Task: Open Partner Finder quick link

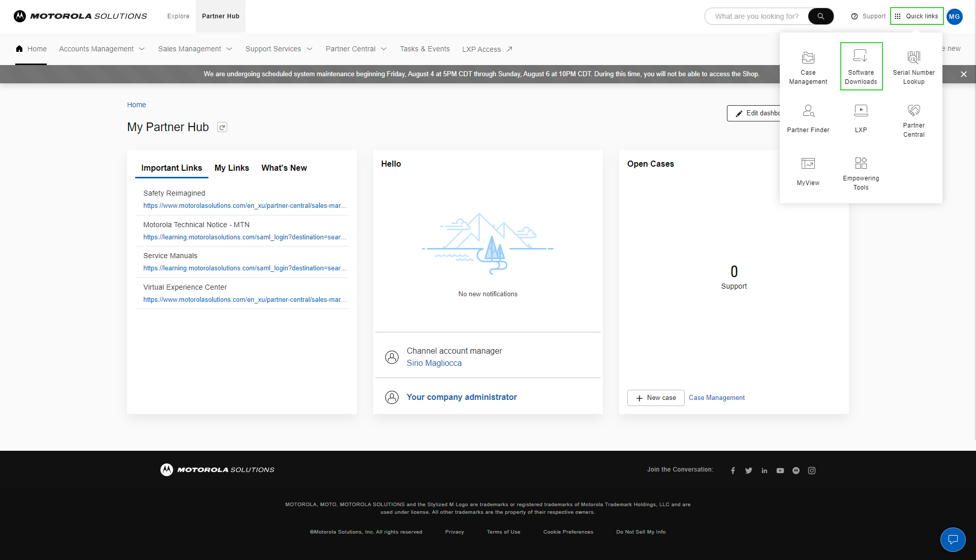Action: tap(808, 119)
